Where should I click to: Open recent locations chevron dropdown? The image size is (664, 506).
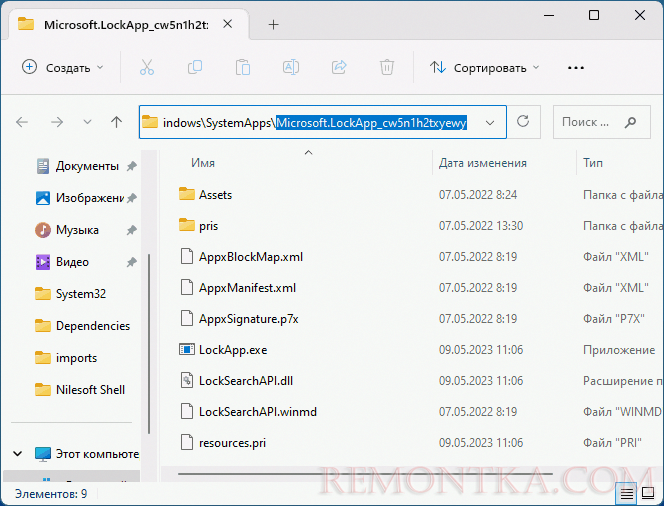point(87,122)
